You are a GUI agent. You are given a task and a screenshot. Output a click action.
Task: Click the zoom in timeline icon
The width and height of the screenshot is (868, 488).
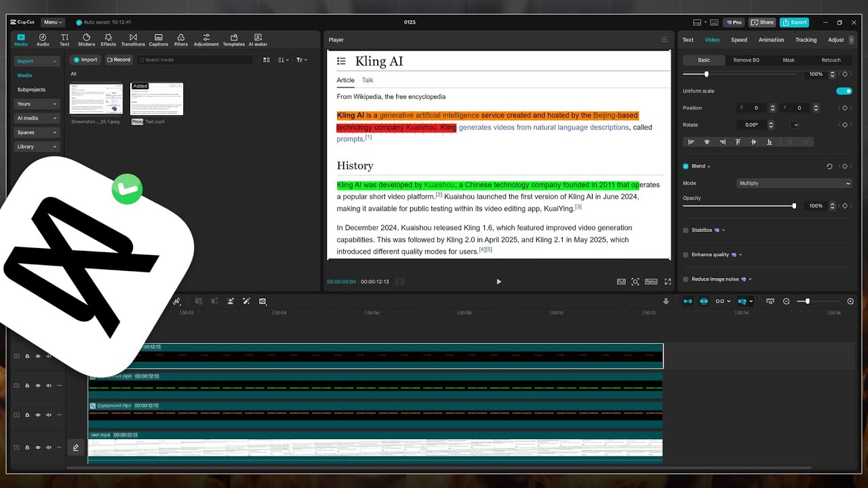pos(850,301)
